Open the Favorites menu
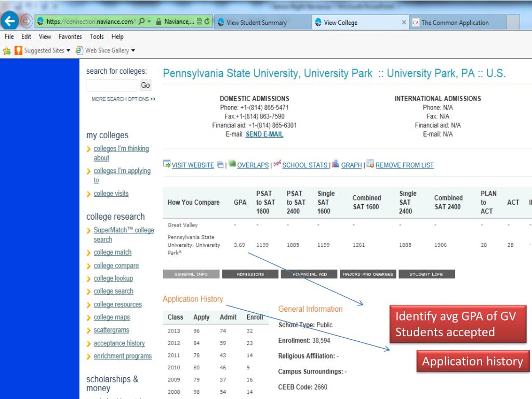The width and height of the screenshot is (532, 399). coord(70,37)
